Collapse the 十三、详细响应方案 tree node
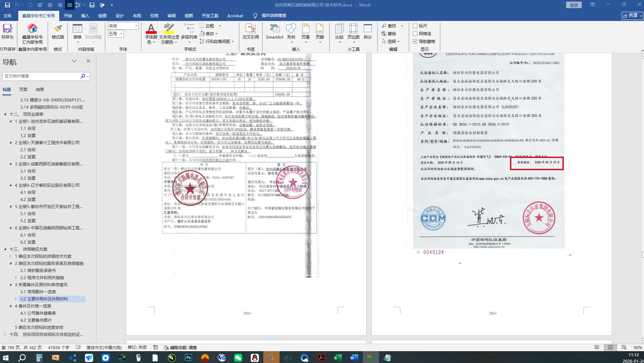This screenshot has width=644, height=363. click(x=5, y=249)
